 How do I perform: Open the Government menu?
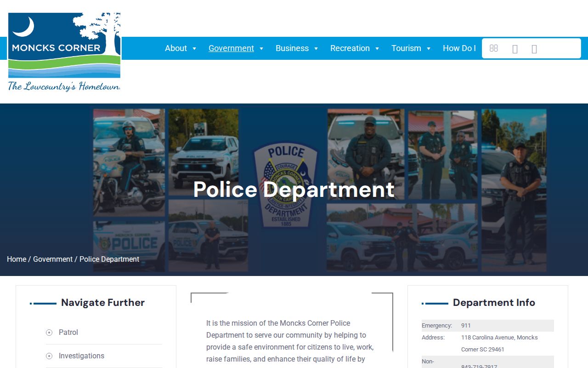(x=231, y=48)
